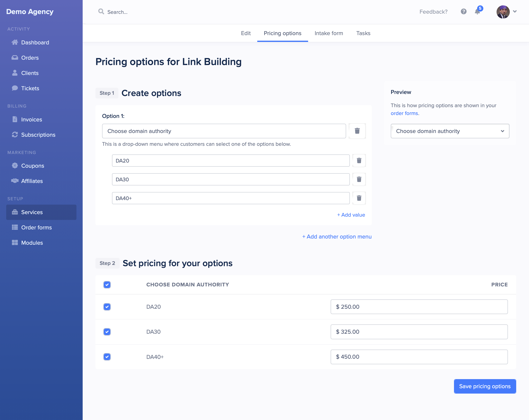Click the Invoices sidebar icon

pos(15,119)
